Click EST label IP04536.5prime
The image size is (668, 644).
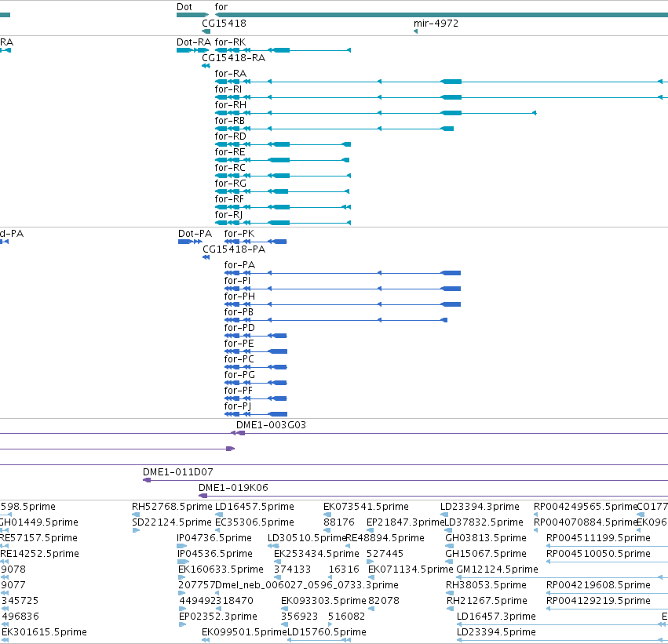pyautogui.click(x=214, y=554)
